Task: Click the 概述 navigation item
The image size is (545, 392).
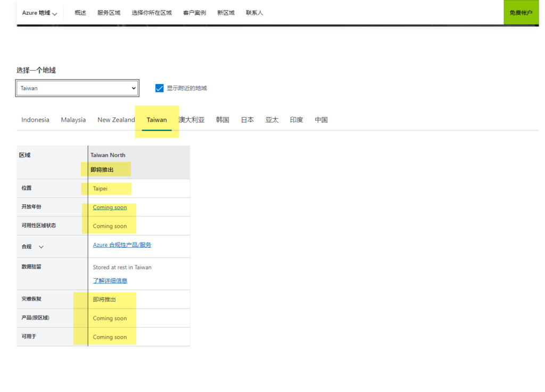Action: click(x=80, y=13)
